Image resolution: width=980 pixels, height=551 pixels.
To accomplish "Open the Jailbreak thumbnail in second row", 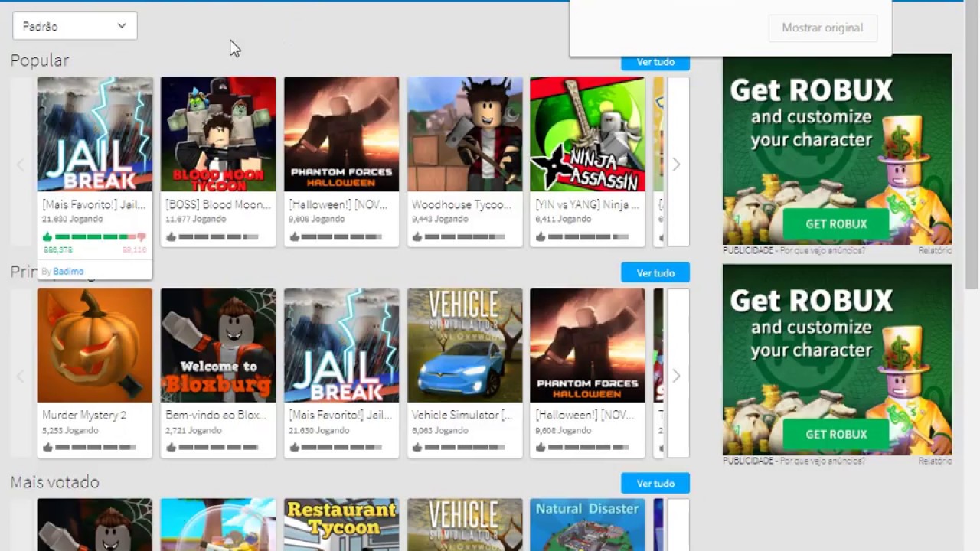I will click(341, 345).
